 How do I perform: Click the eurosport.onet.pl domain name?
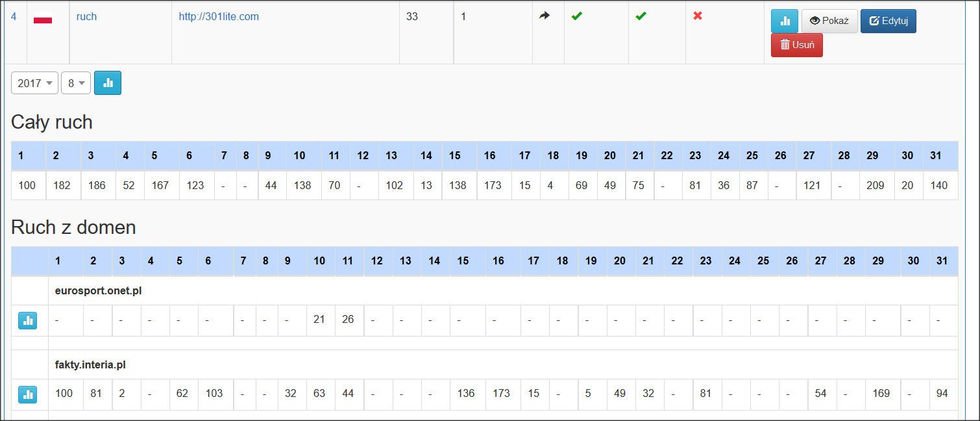[98, 291]
